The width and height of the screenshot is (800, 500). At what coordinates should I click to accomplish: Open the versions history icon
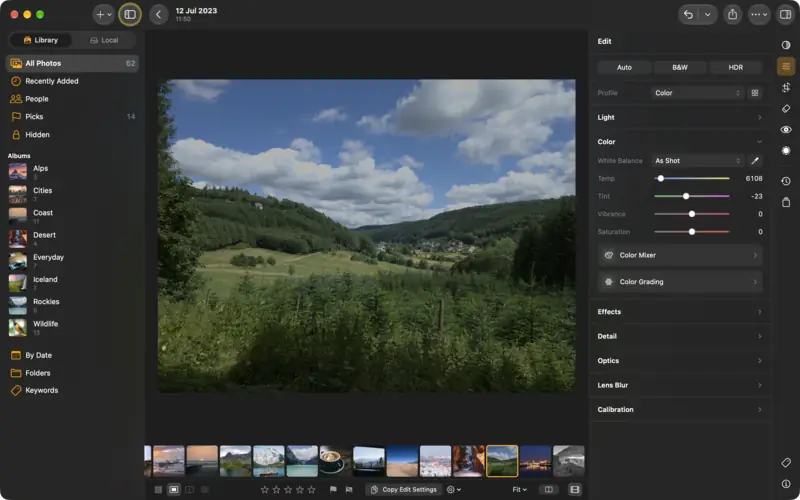click(x=786, y=181)
